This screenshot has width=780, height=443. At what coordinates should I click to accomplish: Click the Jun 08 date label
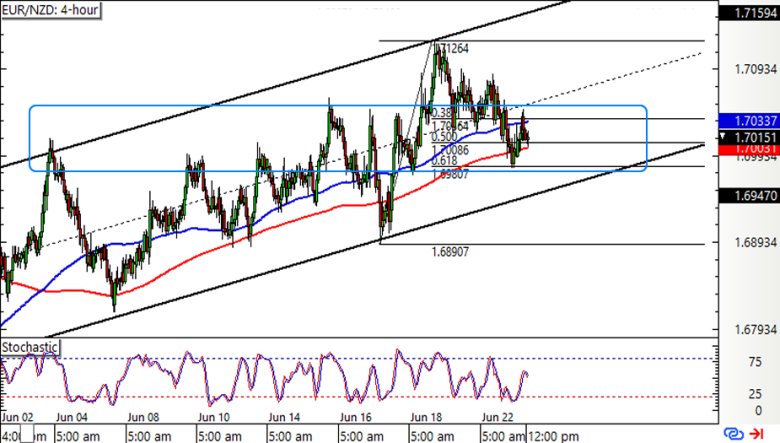(143, 417)
